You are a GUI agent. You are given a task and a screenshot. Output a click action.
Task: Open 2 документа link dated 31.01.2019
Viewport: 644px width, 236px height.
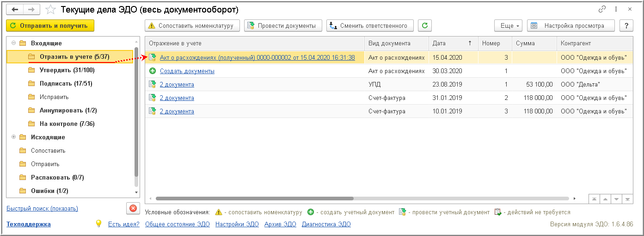177,98
